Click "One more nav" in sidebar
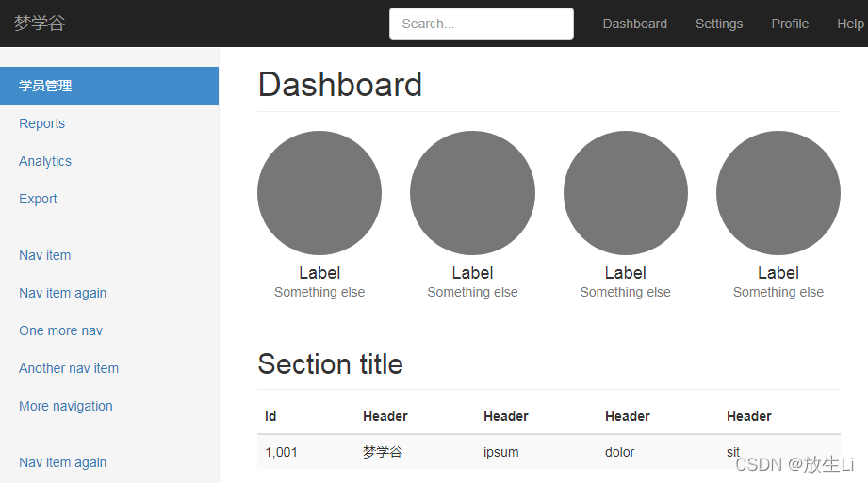Image resolution: width=868 pixels, height=483 pixels. click(61, 330)
